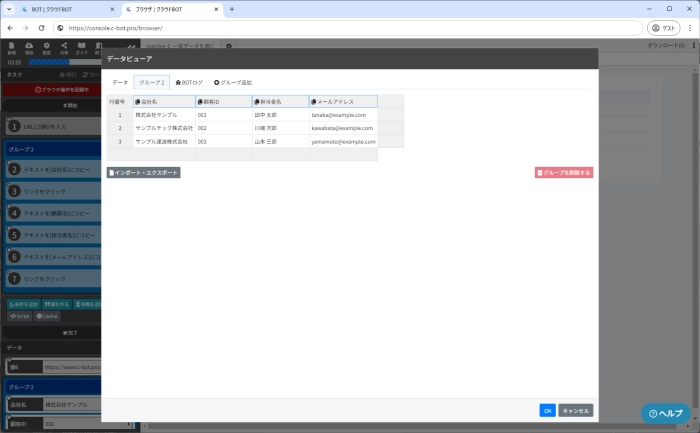This screenshot has height=433, width=700.
Task: Open a new Chrome tab with plus button
Action: point(232,9)
